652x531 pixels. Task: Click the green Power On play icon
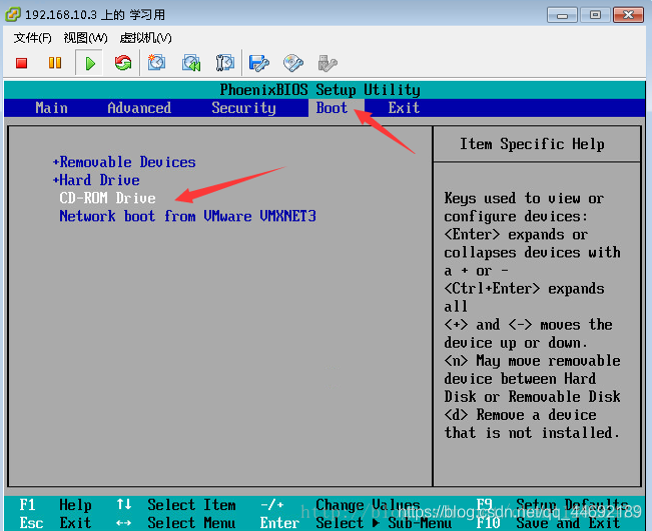[89, 63]
